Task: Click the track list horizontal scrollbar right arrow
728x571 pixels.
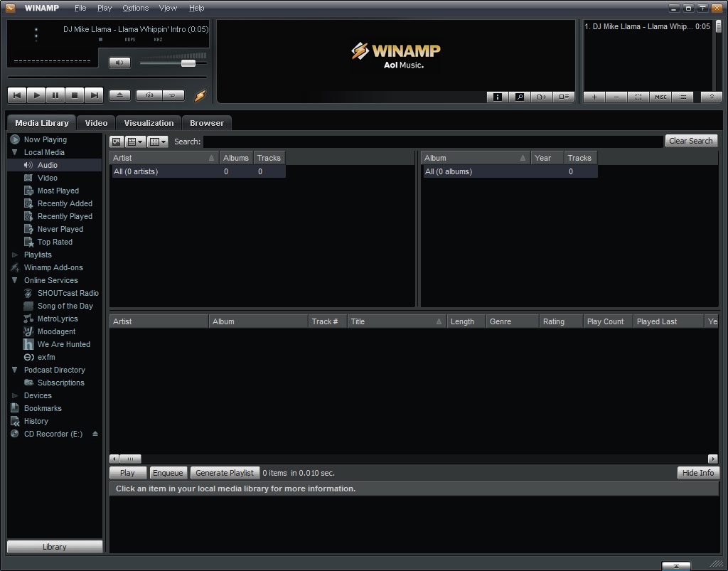Action: click(712, 459)
